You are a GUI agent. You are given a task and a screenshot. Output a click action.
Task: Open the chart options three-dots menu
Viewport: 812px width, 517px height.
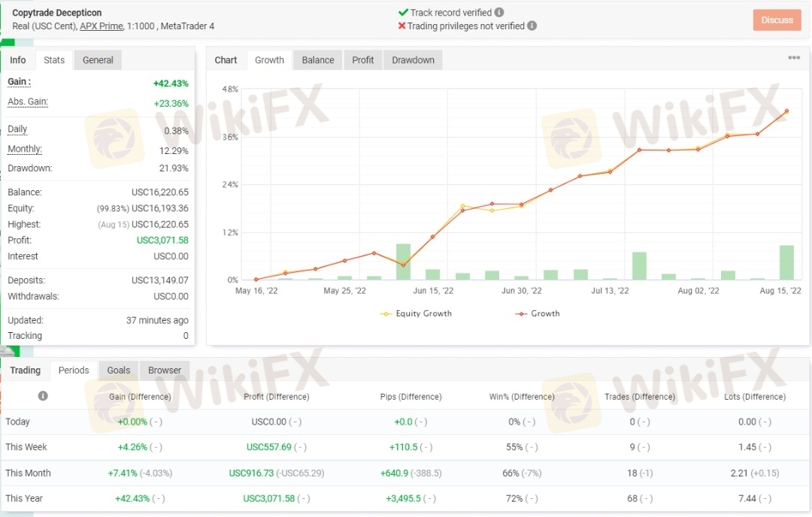[x=794, y=59]
